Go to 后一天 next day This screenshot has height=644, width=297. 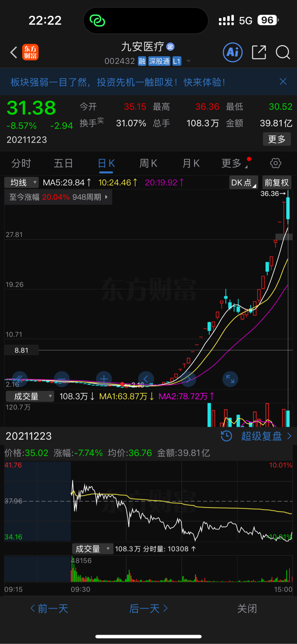pos(148,609)
